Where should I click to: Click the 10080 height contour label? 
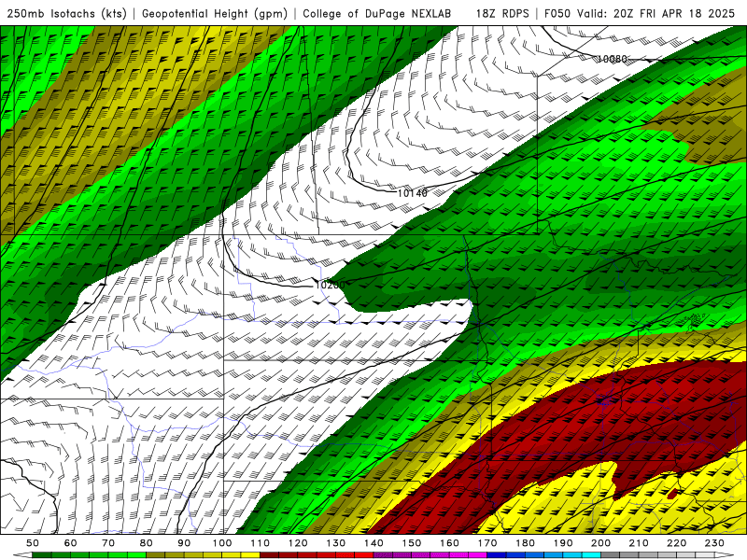(613, 59)
